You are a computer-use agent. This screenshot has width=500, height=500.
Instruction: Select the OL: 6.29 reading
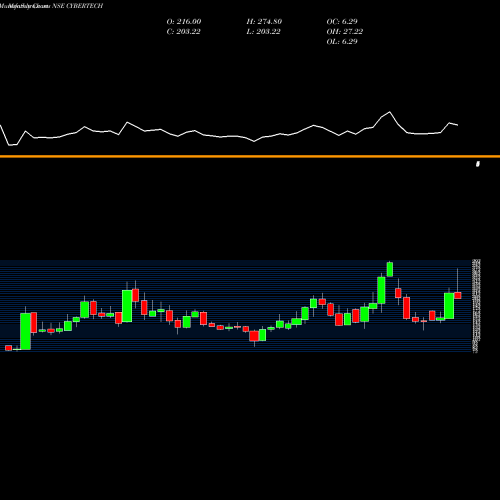click(342, 42)
